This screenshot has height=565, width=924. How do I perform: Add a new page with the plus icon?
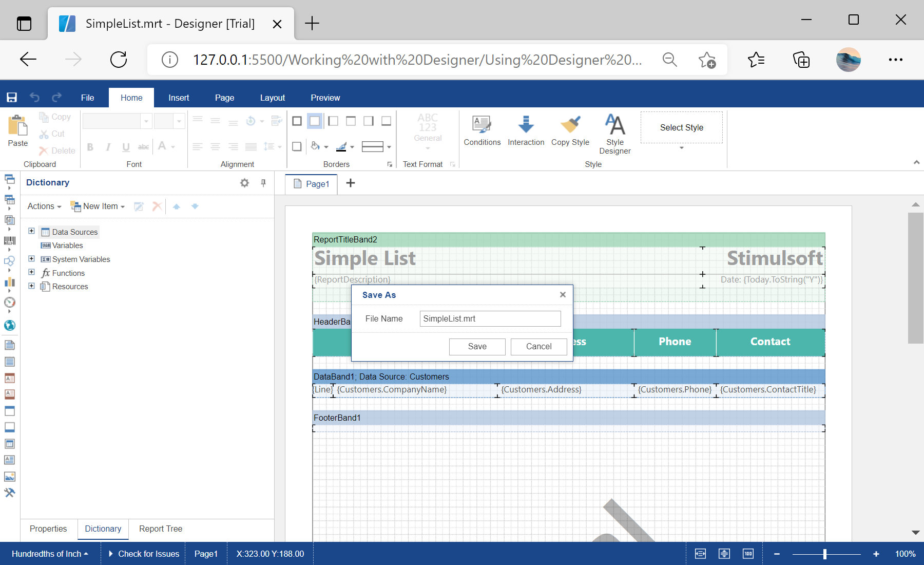pos(351,183)
